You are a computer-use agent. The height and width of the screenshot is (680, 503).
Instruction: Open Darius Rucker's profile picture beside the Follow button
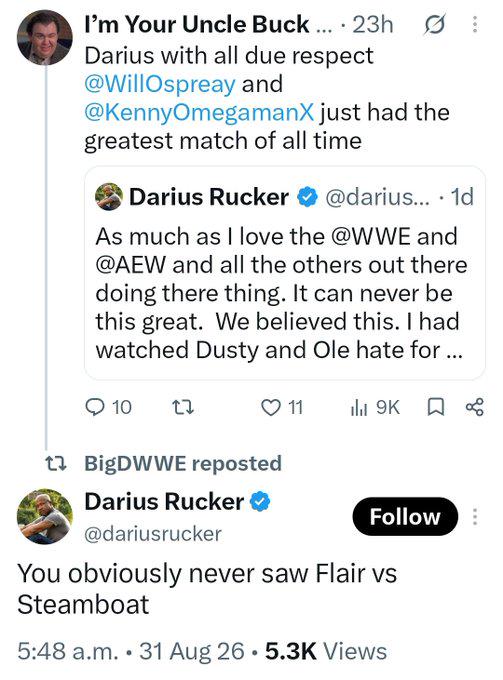[x=45, y=517]
